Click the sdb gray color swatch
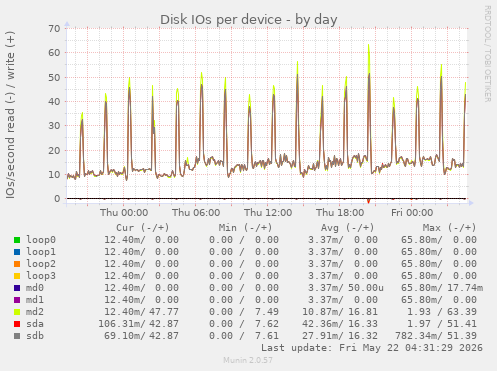Viewport: 497px width, 371px height. 17,336
